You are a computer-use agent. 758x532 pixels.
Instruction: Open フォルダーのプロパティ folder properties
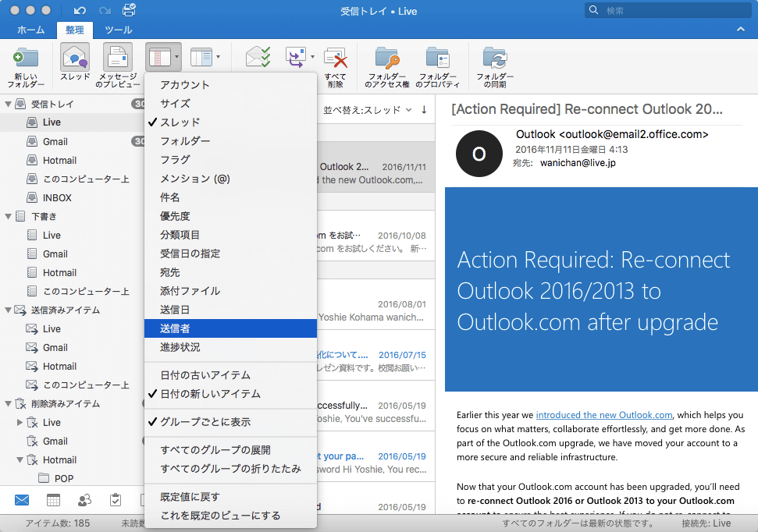pos(437,66)
